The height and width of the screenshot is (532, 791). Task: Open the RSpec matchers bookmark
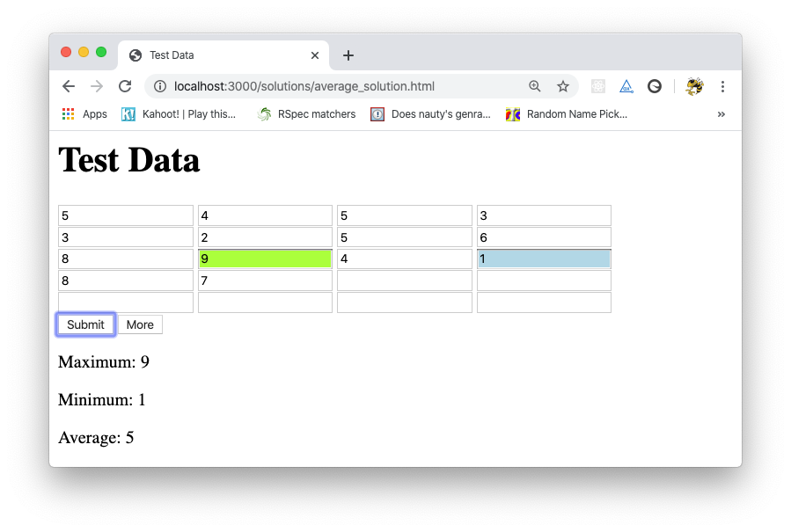coord(306,114)
